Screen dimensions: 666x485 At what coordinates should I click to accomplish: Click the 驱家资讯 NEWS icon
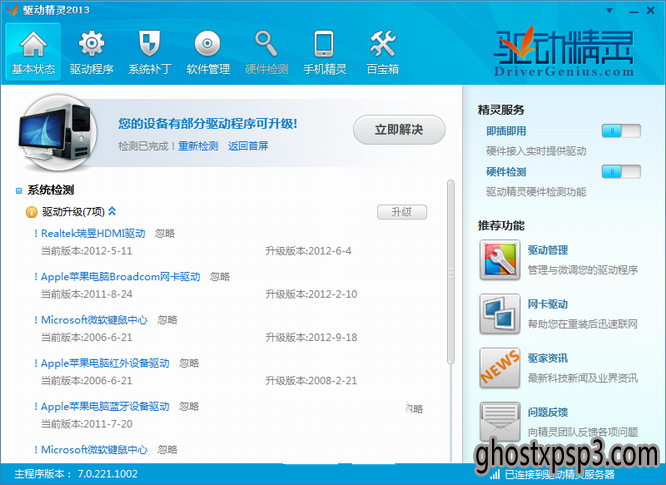pos(500,368)
